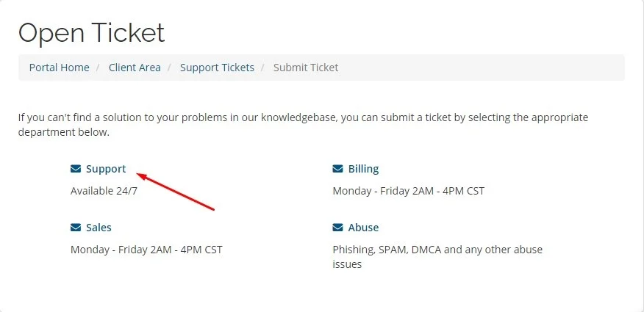Click the Submit Ticket breadcrumb item

coord(306,68)
